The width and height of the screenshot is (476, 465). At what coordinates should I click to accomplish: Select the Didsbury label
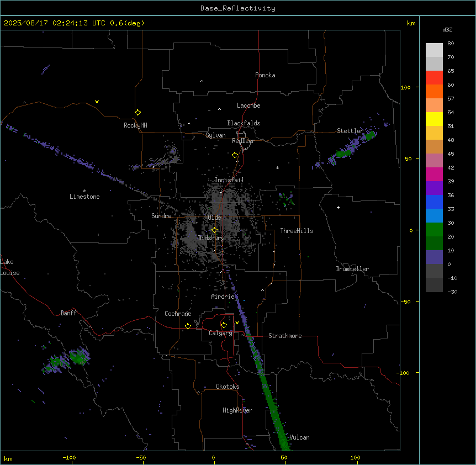[211, 238]
